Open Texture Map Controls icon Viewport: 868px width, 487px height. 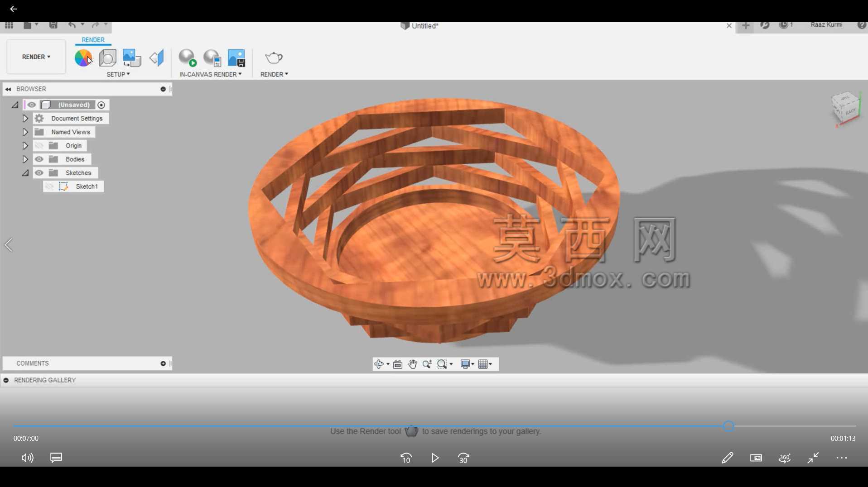point(157,58)
